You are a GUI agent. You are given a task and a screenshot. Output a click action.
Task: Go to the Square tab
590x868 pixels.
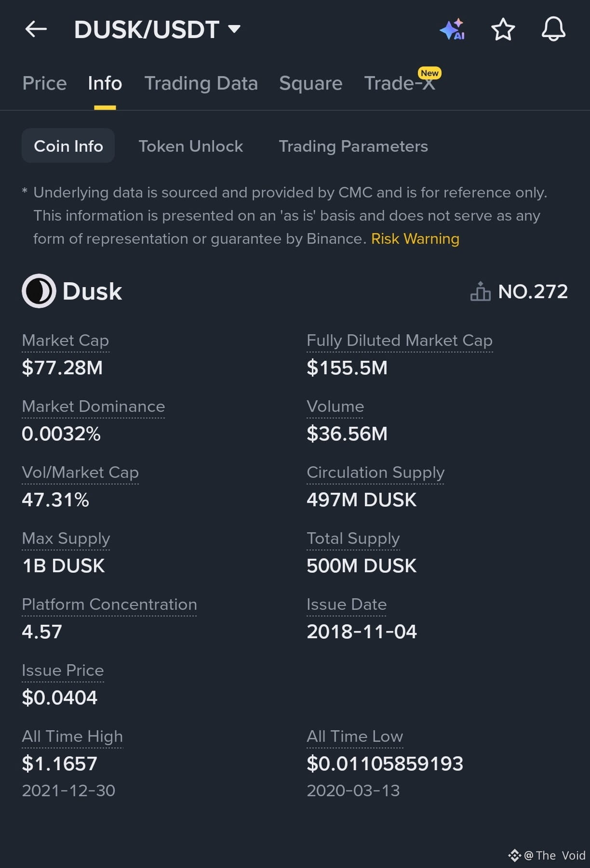[x=311, y=83]
